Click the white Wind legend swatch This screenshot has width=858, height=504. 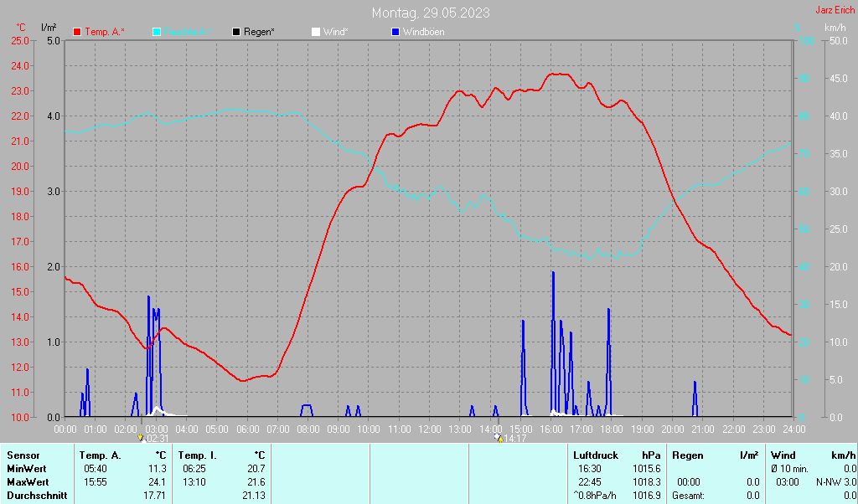316,32
